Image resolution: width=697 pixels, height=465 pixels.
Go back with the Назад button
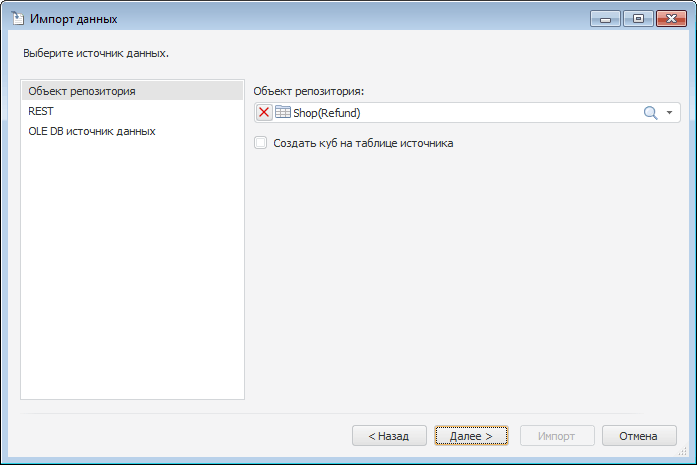click(x=389, y=436)
